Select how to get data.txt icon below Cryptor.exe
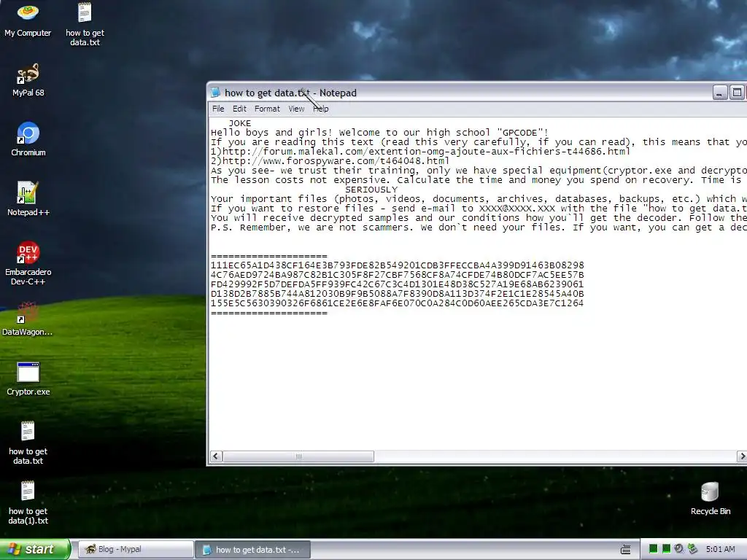Viewport: 747px width, 560px height. [x=28, y=443]
